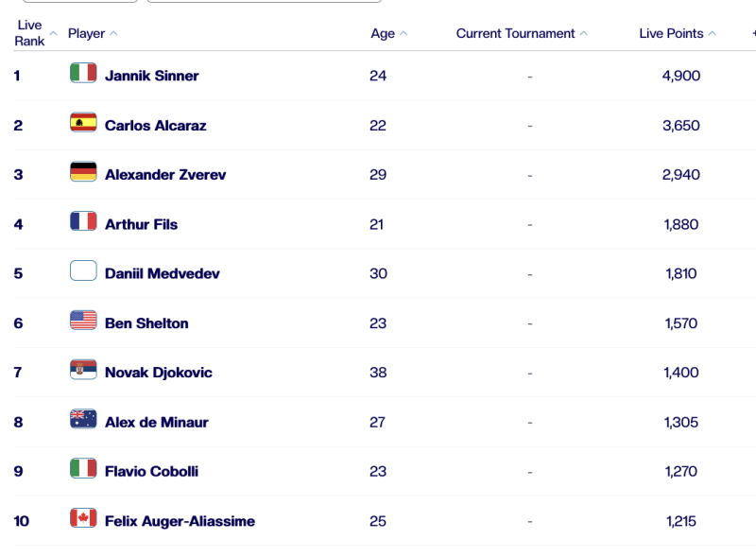Select Felix Auger-Aliassime name link
The height and width of the screenshot is (557, 756).
(180, 521)
